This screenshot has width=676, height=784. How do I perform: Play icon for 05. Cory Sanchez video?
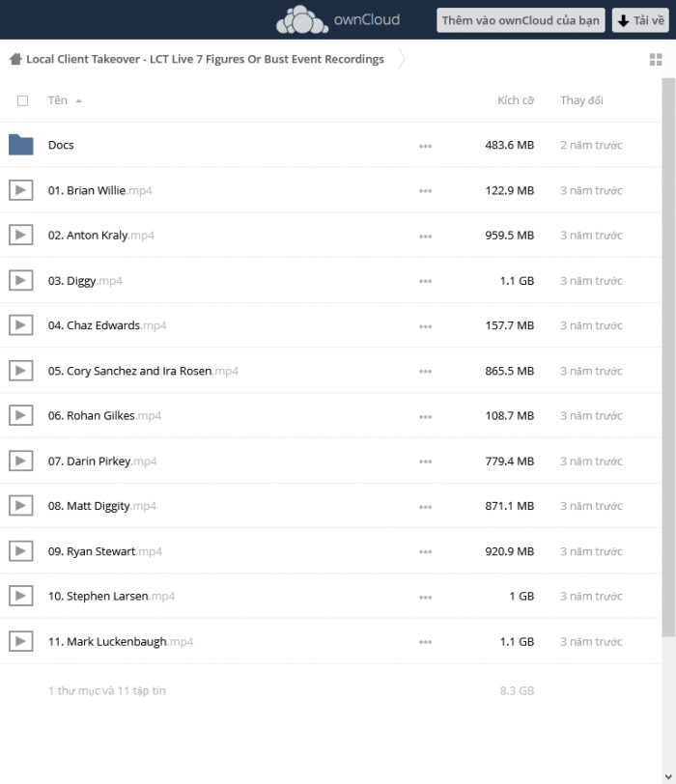click(21, 371)
